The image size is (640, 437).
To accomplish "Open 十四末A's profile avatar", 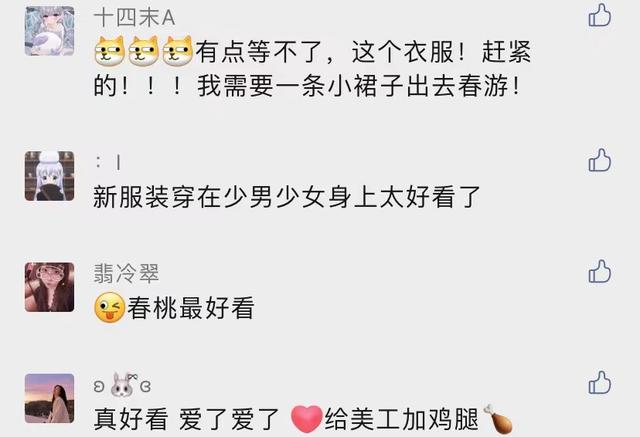I will click(49, 31).
